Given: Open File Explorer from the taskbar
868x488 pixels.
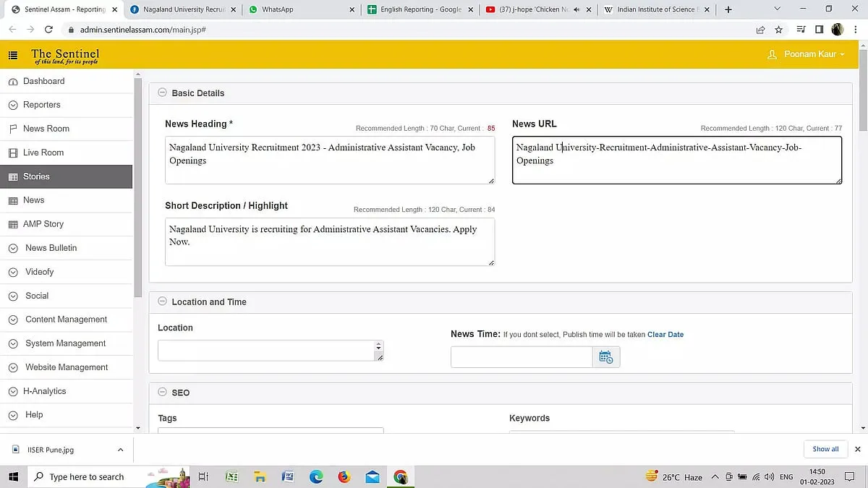Looking at the screenshot, I should click(x=260, y=477).
